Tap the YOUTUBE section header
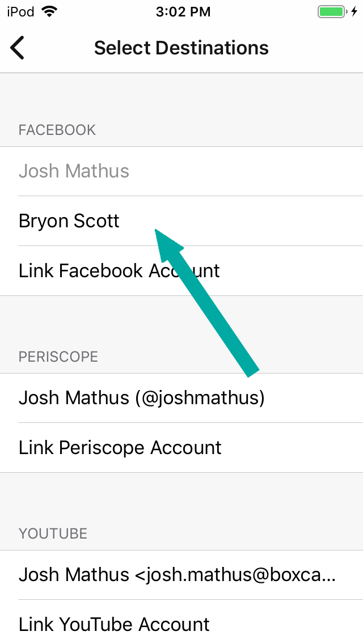 pyautogui.click(x=53, y=533)
